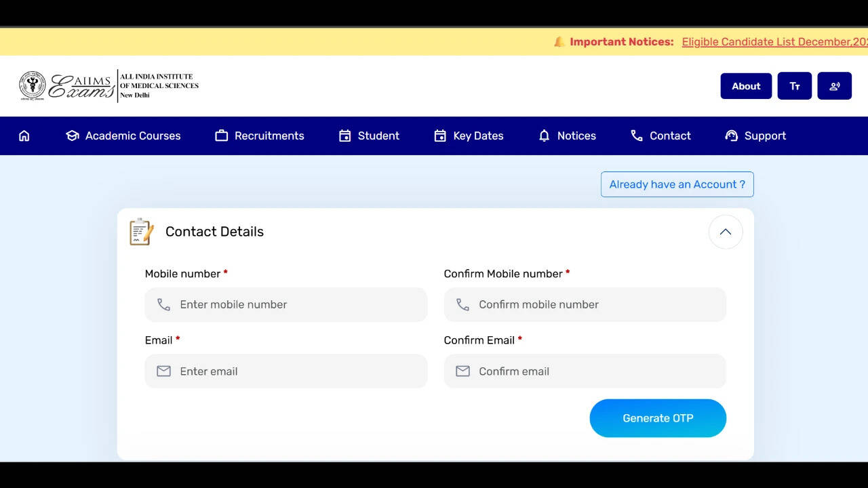Image resolution: width=868 pixels, height=488 pixels.
Task: Focus the Confirm email field
Action: tap(585, 371)
